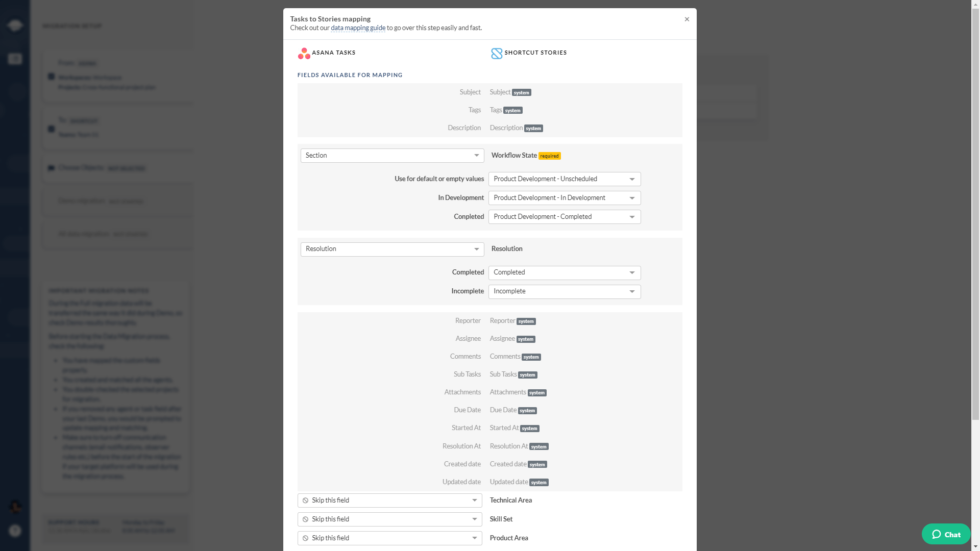Click the Updated date system field

point(519,482)
